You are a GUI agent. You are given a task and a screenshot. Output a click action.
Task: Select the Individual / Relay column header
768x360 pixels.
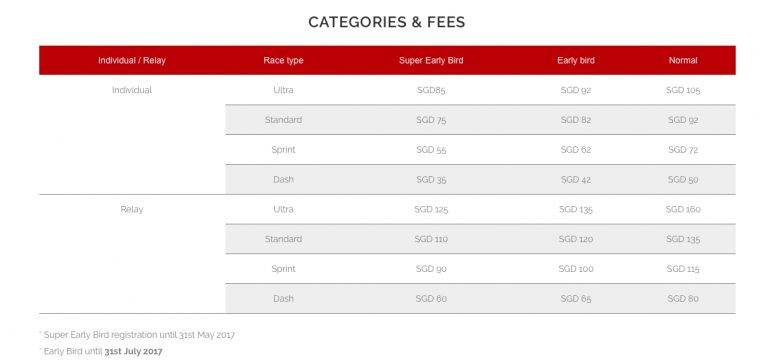coord(132,61)
